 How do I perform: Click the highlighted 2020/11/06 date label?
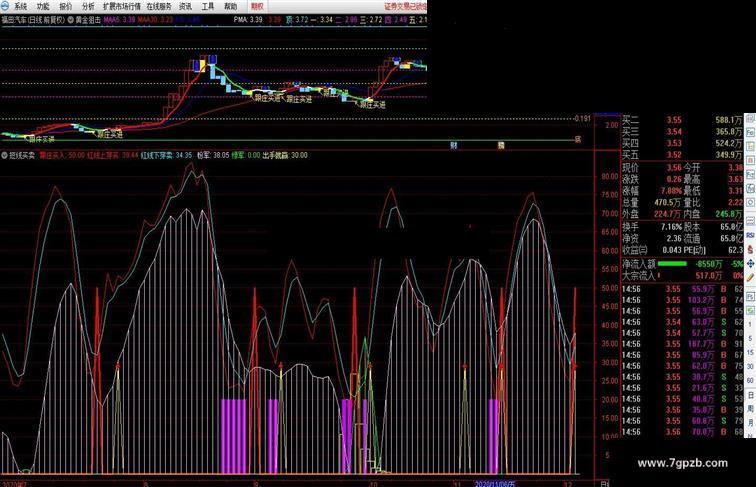(x=495, y=484)
